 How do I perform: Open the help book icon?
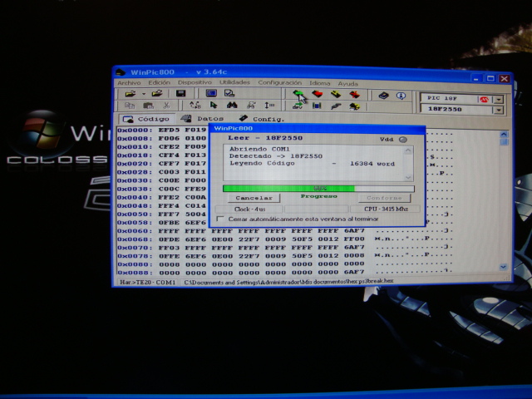tap(383, 96)
